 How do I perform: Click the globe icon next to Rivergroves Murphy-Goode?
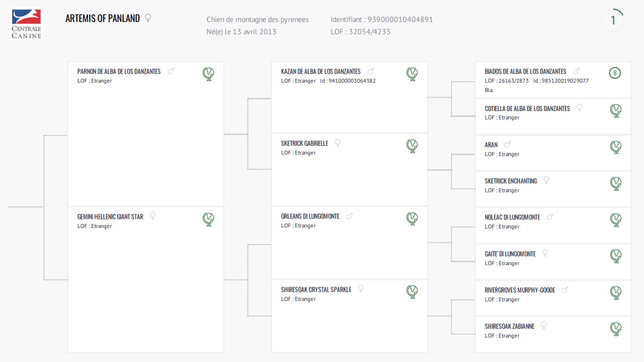point(616,292)
